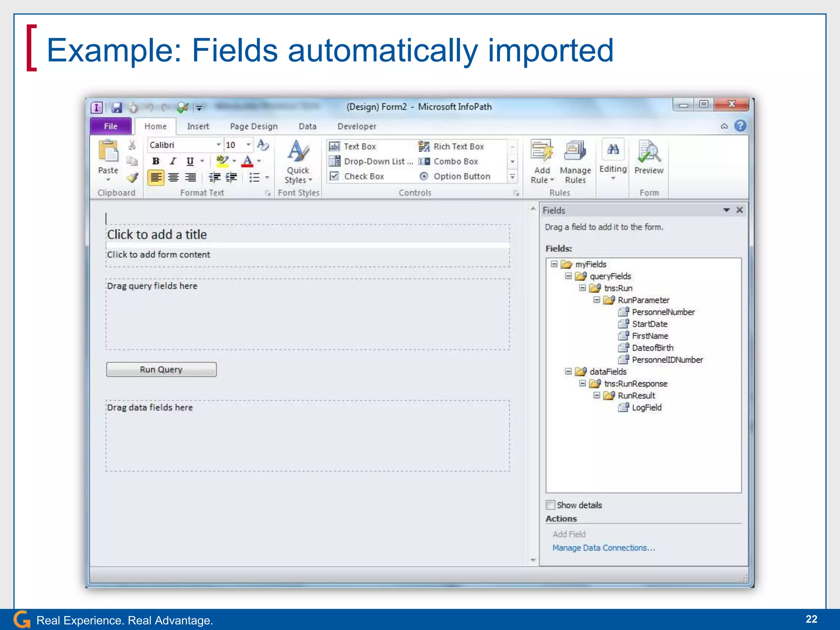Open the font color dropdown arrow

tap(259, 161)
